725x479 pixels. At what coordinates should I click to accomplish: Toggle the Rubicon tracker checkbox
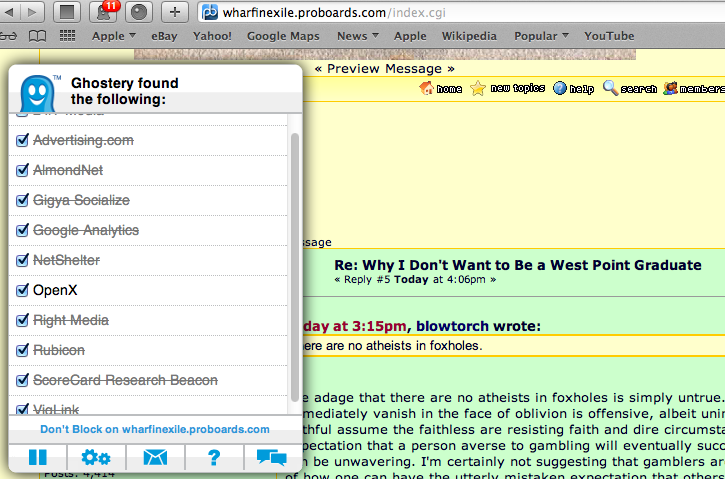pyautogui.click(x=22, y=350)
